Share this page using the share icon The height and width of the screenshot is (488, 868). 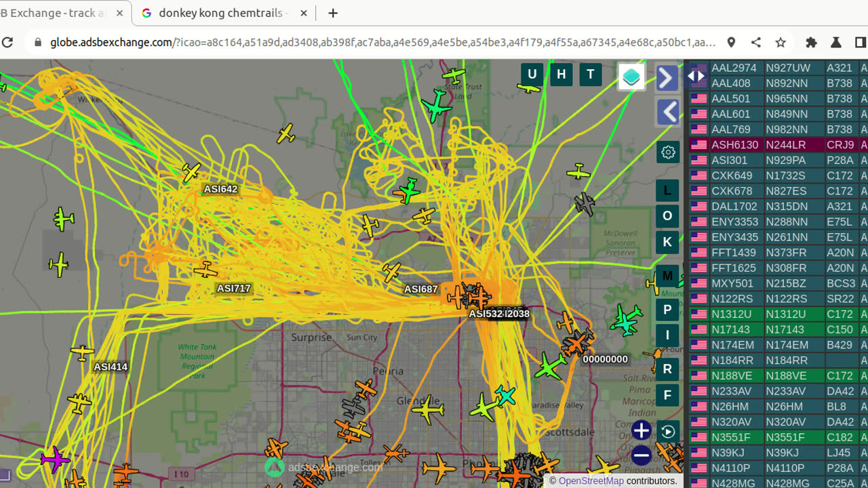(x=756, y=42)
